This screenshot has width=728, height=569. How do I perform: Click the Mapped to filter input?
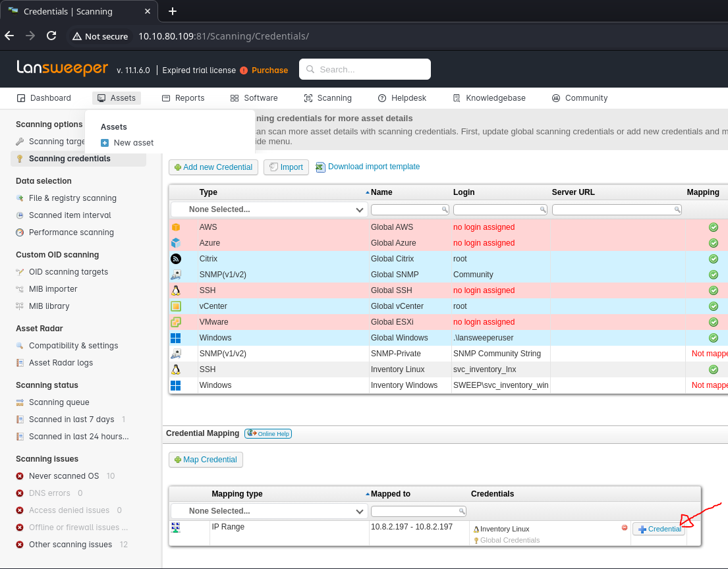(418, 511)
